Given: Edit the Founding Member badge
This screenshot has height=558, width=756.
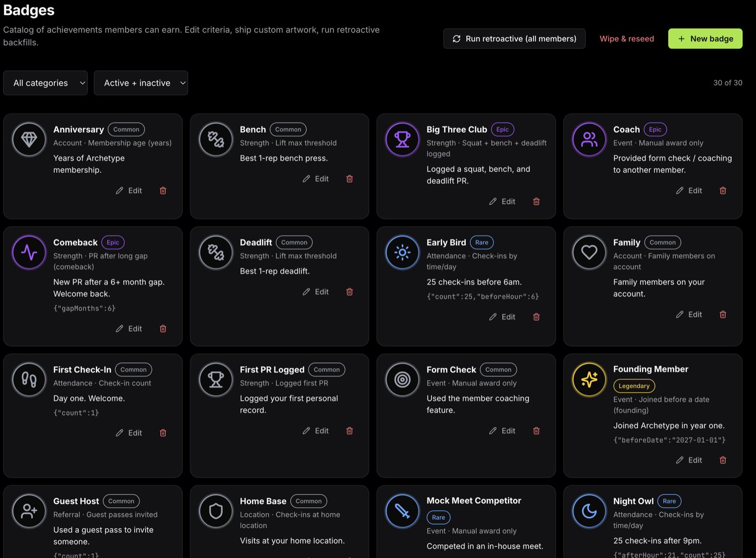Looking at the screenshot, I should pyautogui.click(x=689, y=460).
